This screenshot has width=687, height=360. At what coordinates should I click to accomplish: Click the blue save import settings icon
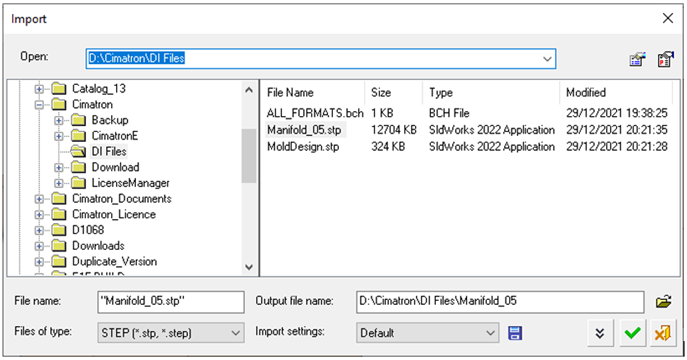pos(515,333)
